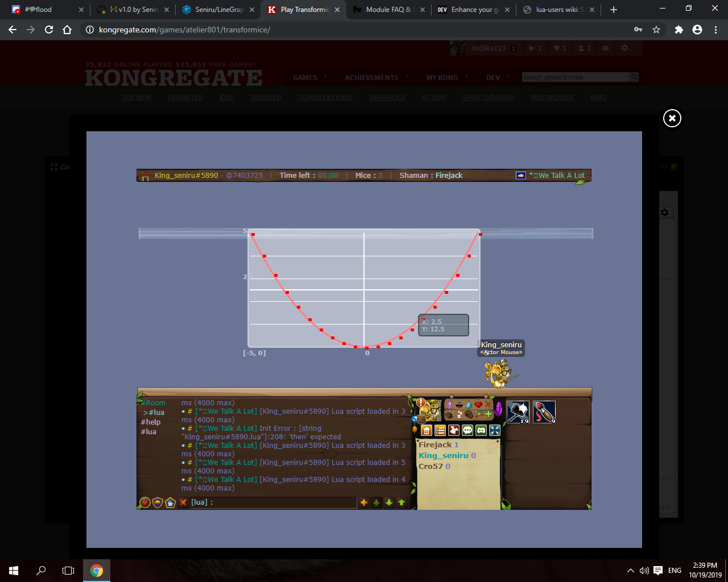
Task: Switch to the #Room chat tab
Action: tap(154, 403)
